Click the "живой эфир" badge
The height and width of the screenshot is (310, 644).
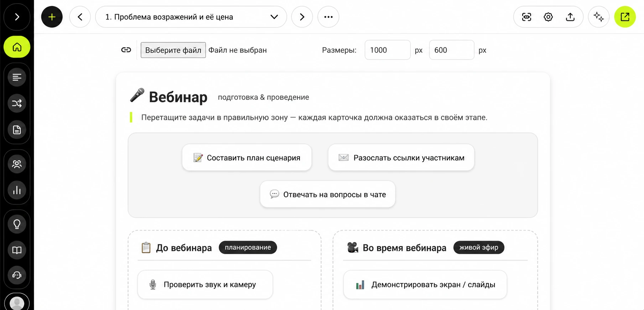click(479, 247)
